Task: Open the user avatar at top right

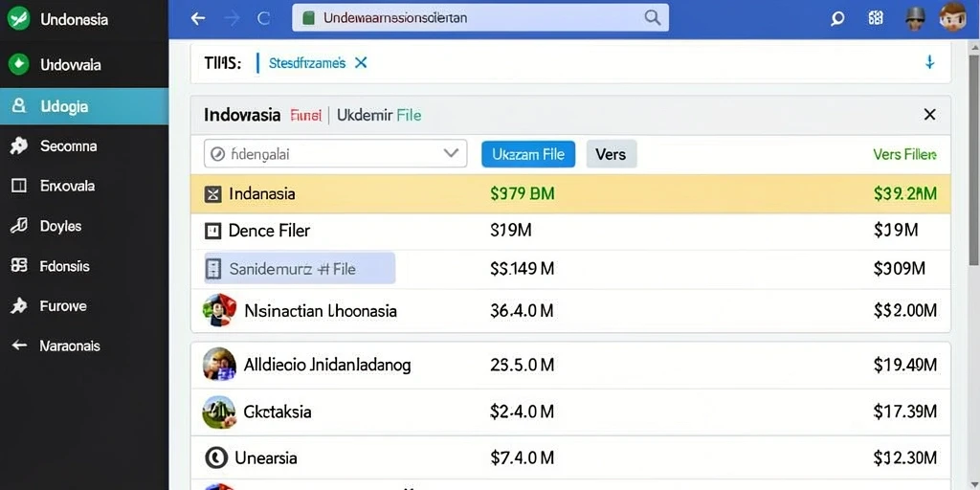Action: pos(952,17)
